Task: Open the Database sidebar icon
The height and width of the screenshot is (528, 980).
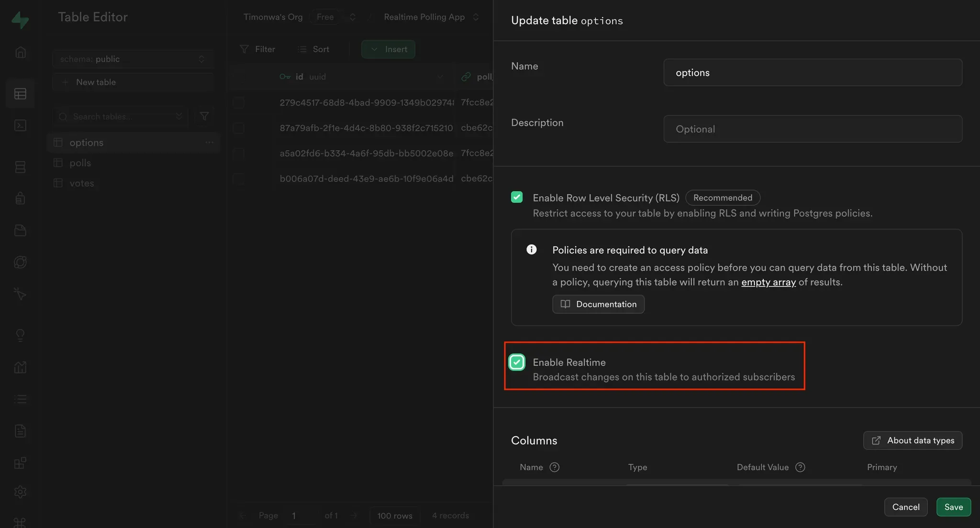Action: pos(20,167)
